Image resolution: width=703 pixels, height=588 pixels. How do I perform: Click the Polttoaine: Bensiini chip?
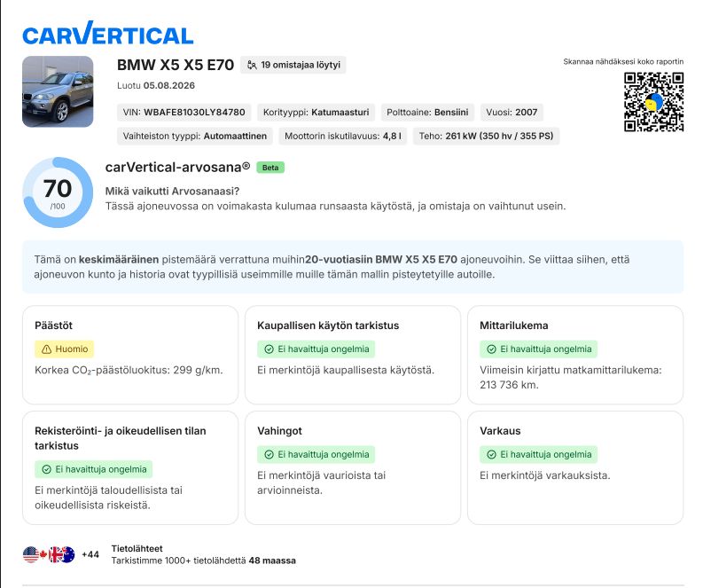click(x=427, y=112)
